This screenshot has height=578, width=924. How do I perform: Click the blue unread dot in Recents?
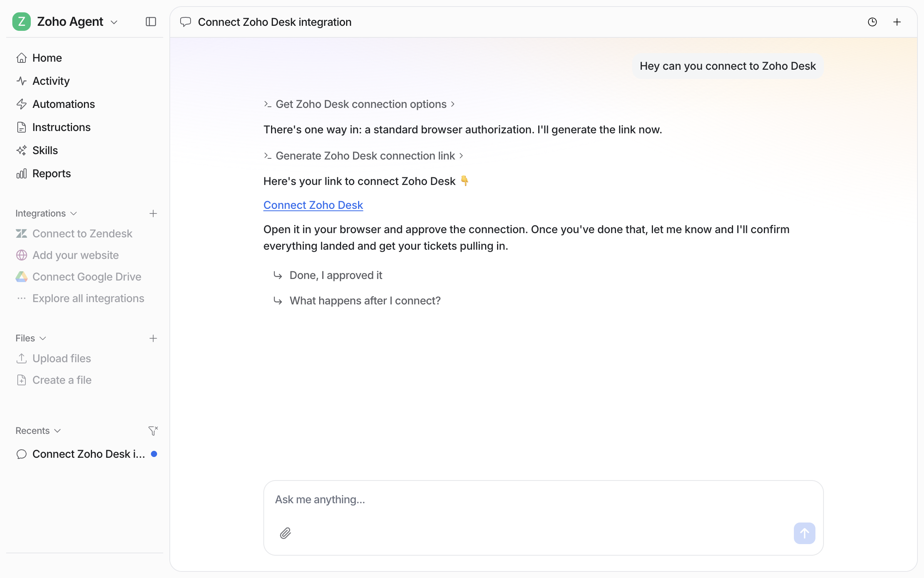tap(154, 454)
